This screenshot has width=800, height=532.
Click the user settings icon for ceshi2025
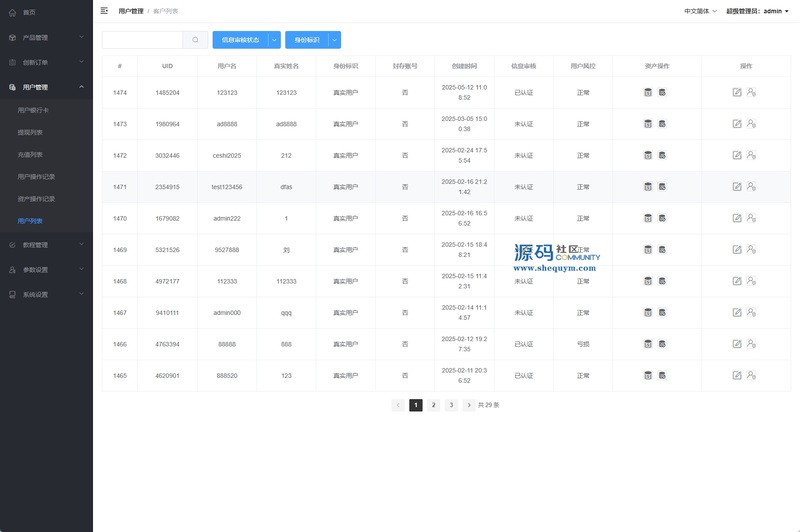click(x=751, y=155)
